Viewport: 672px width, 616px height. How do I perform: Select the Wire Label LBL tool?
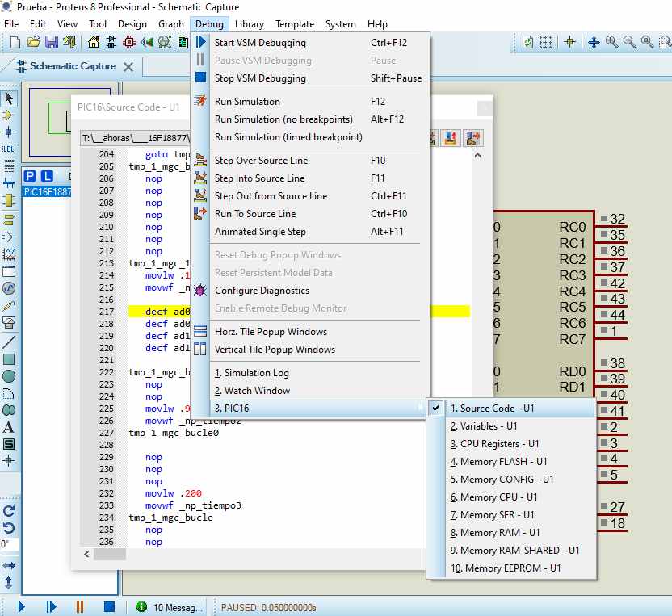(x=9, y=149)
